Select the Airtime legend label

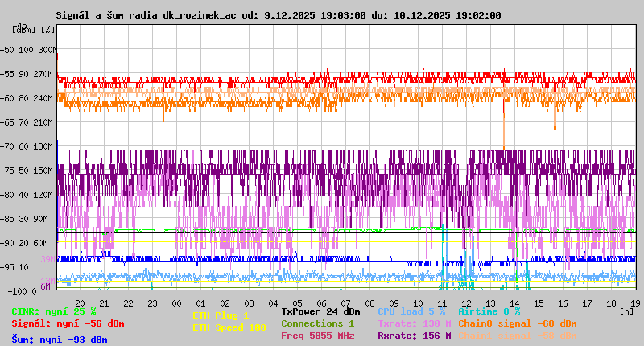[x=489, y=311]
